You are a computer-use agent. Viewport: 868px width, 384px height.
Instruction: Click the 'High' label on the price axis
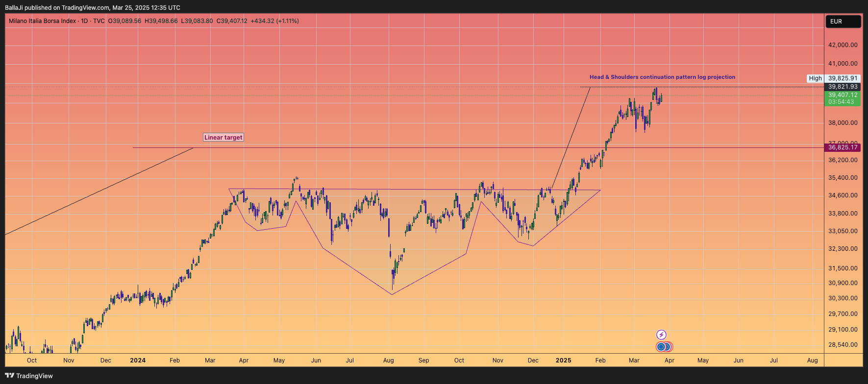815,78
